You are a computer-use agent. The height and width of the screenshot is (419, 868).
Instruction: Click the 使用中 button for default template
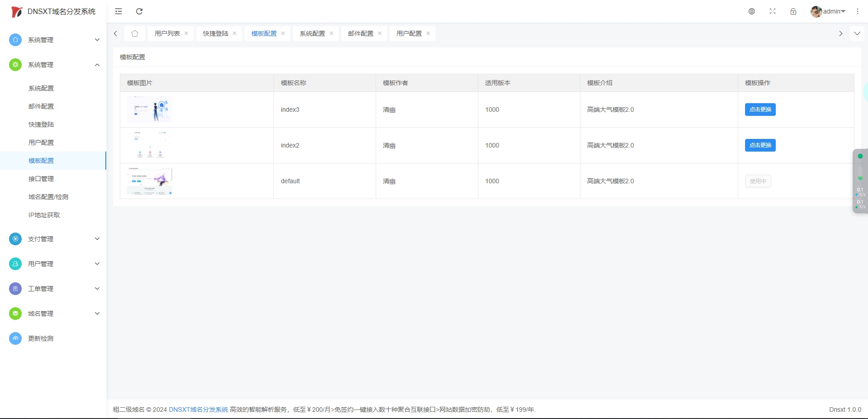click(758, 181)
